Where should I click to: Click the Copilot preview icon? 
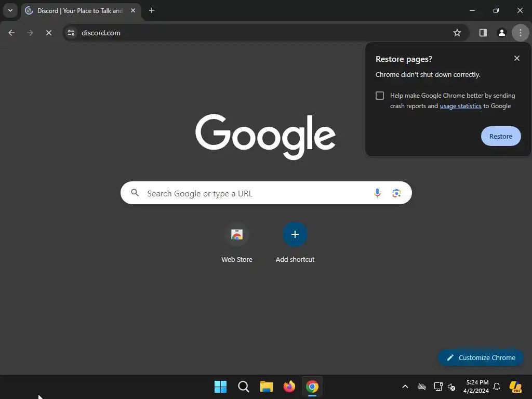tap(515, 387)
